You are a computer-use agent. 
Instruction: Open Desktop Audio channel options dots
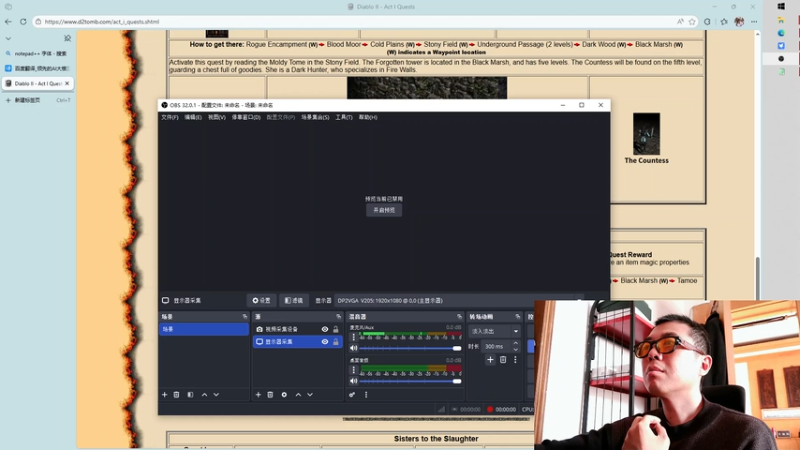click(353, 369)
